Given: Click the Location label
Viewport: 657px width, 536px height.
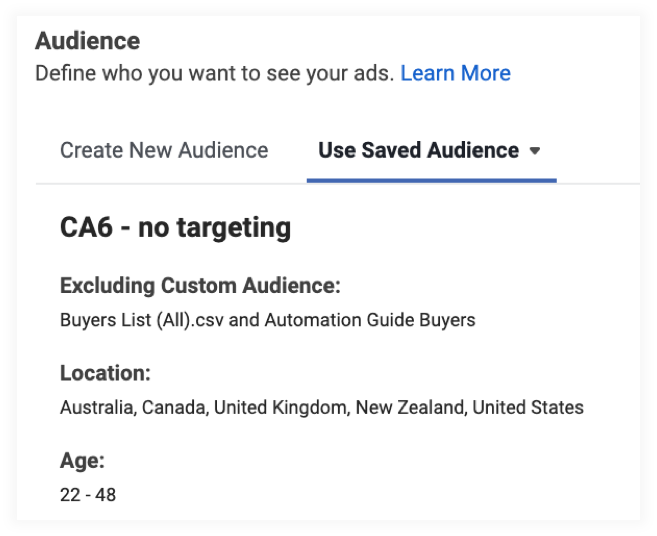Looking at the screenshot, I should 105,373.
